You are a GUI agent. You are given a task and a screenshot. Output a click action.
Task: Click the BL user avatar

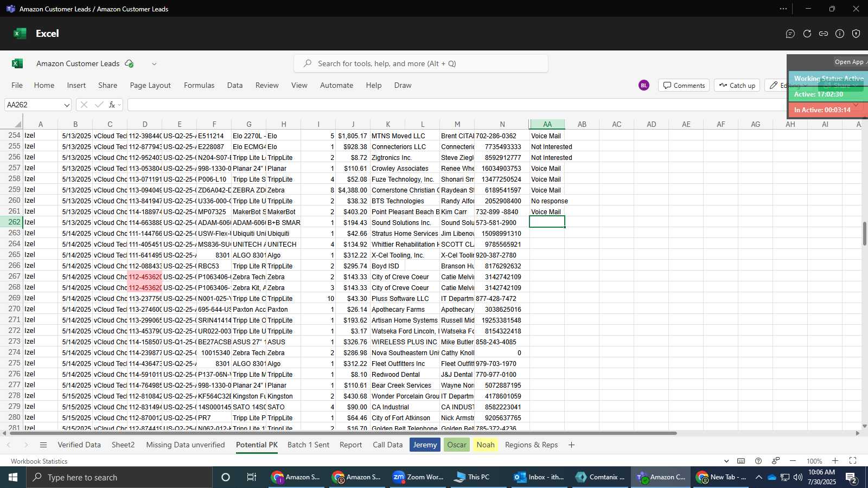click(644, 85)
